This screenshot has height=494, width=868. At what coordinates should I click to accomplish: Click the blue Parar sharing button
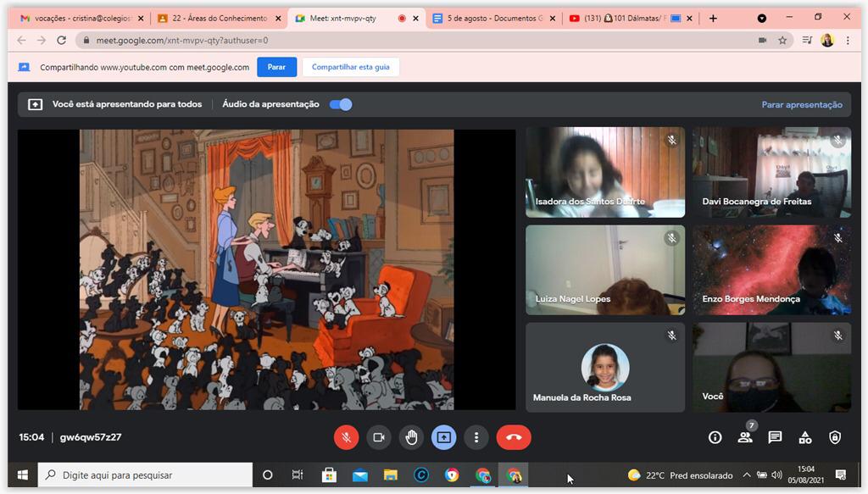[276, 67]
